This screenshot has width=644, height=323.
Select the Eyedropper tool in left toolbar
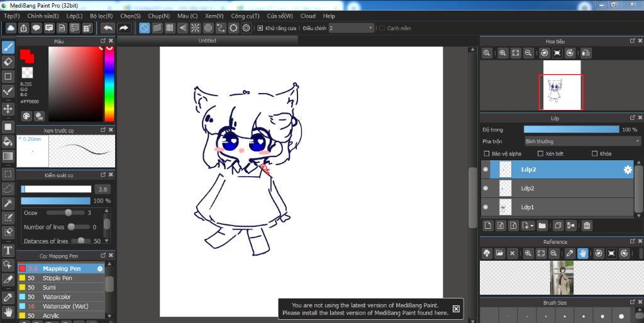pos(8,297)
